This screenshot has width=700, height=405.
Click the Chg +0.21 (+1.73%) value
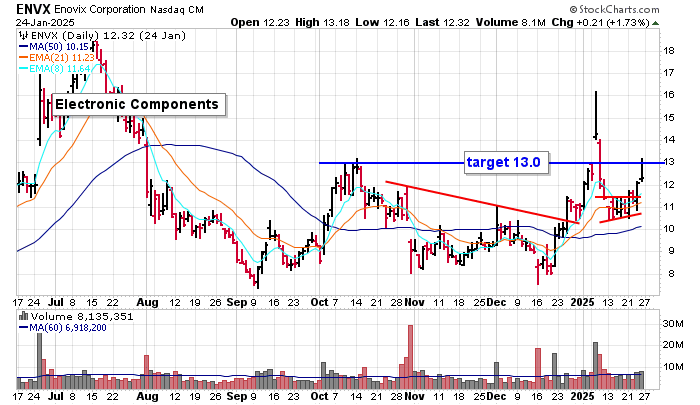600,22
